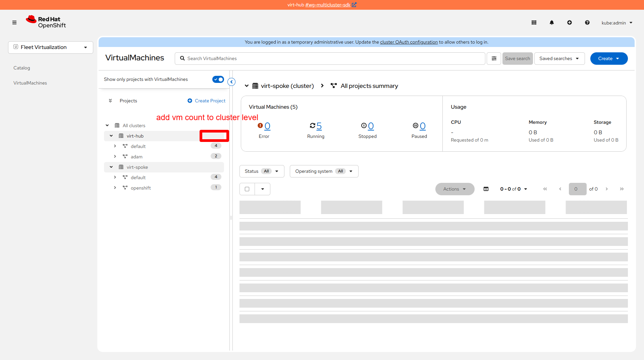Open the Create dropdown button
This screenshot has width=644, height=360.
[609, 58]
